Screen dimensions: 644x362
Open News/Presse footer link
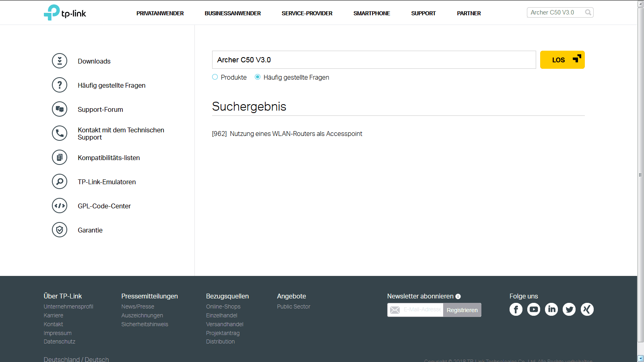[x=138, y=306]
